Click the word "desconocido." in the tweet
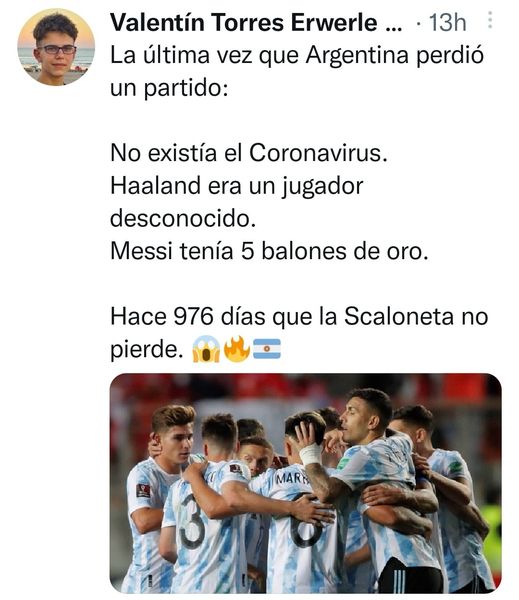Screen dimensions: 519x600 coord(183,218)
